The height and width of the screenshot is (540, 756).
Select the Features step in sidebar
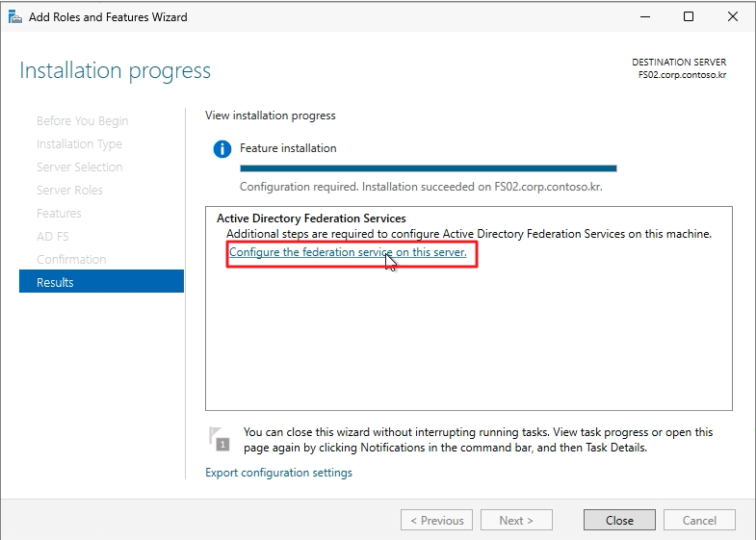tap(59, 213)
